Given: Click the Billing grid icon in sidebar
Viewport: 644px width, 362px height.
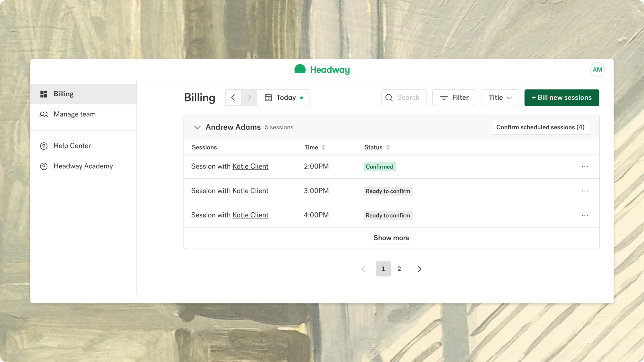Looking at the screenshot, I should click(x=44, y=93).
